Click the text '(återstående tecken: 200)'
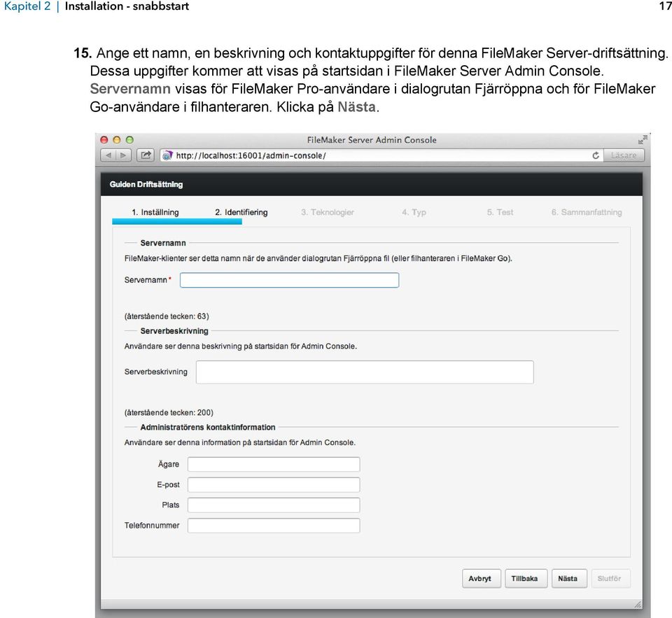 pos(169,413)
